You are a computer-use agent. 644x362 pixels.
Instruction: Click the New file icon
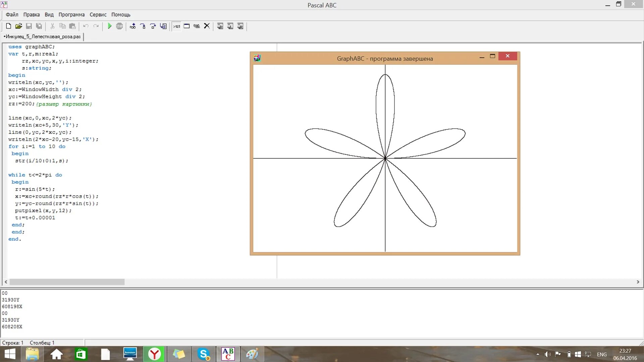click(9, 26)
